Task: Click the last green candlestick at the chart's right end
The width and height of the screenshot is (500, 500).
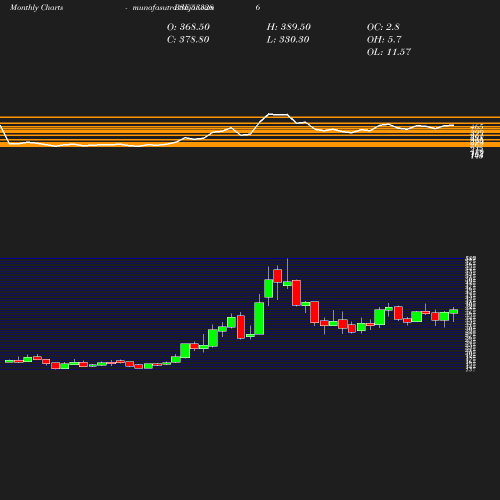Action: coord(454,312)
